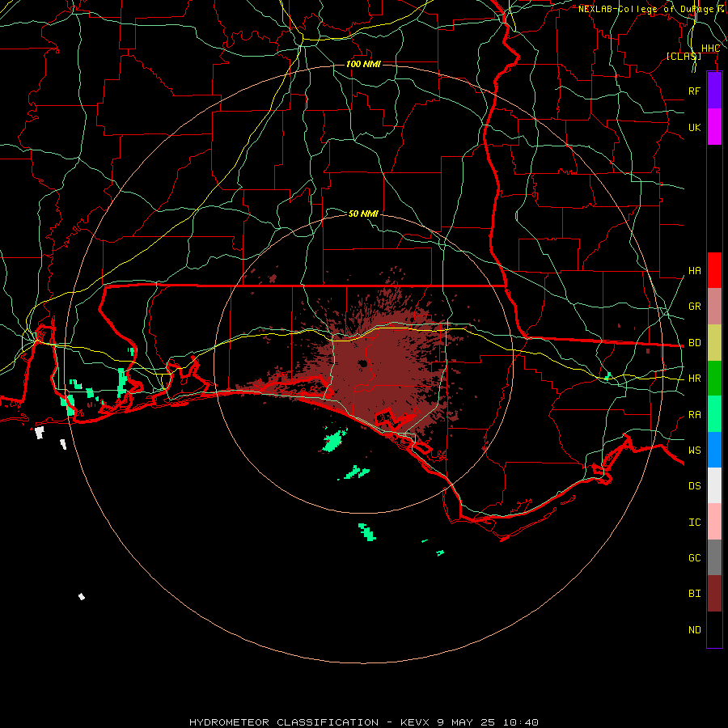This screenshot has height=728, width=728.
Task: Click the BD legend label
Action: tap(694, 343)
